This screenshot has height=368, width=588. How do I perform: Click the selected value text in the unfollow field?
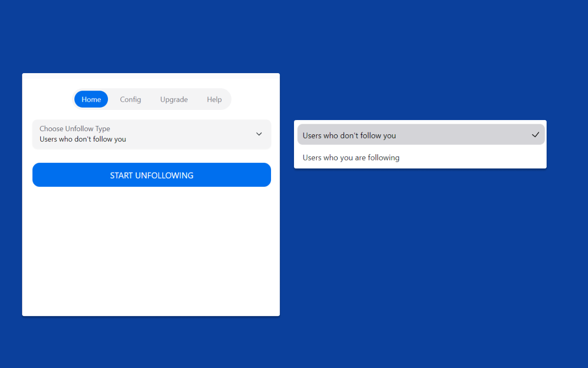[83, 139]
